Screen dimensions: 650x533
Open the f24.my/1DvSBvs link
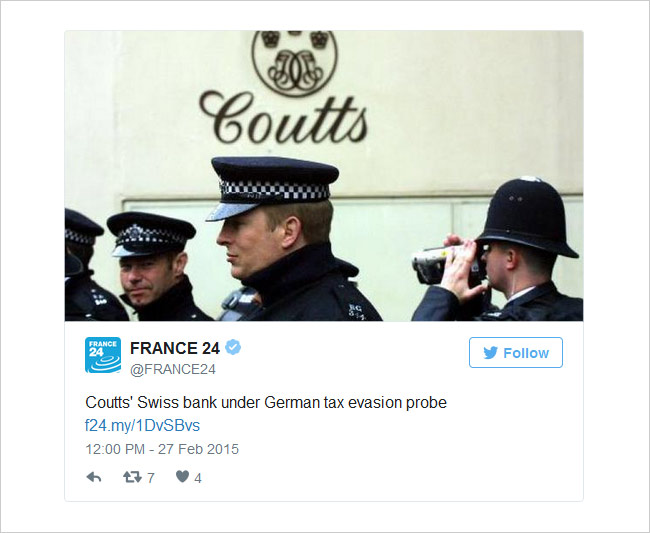tap(143, 426)
